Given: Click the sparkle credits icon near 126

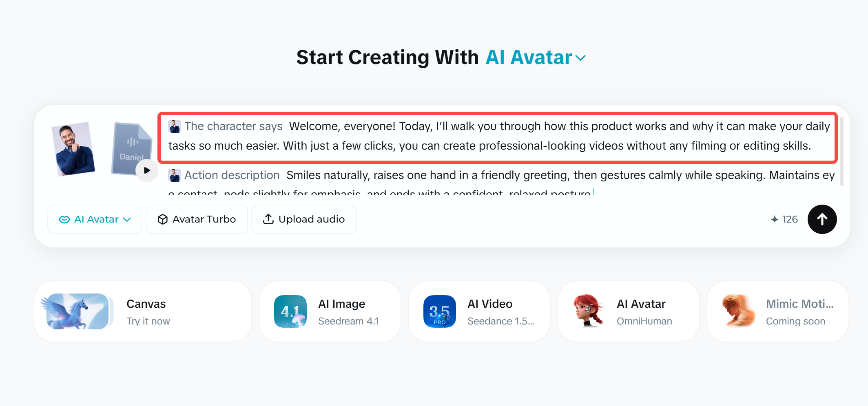Looking at the screenshot, I should 775,219.
